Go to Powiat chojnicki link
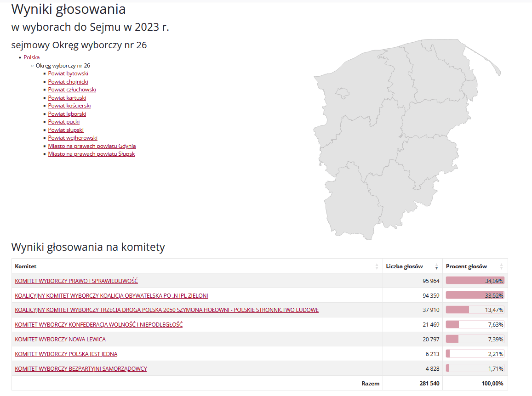The height and width of the screenshot is (396, 532). coord(68,82)
